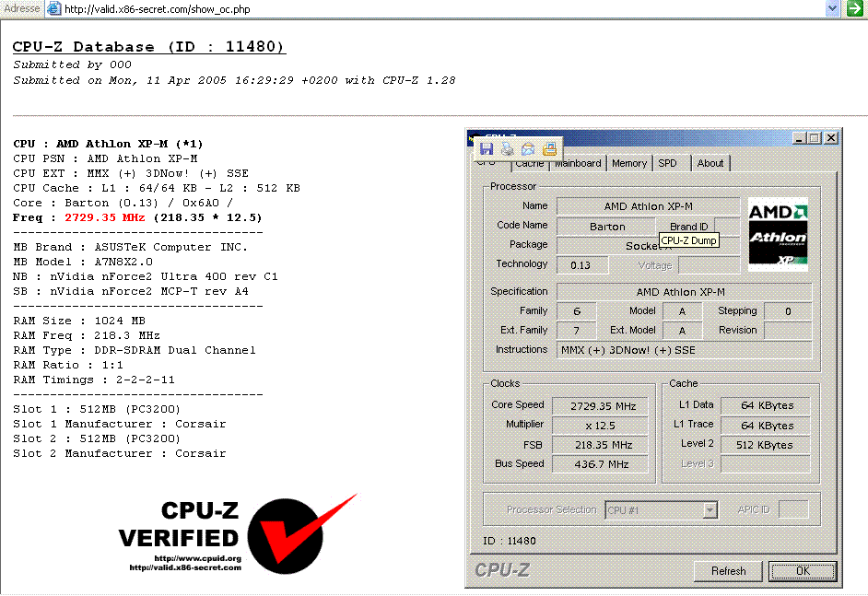
Task: Click the RAM Size 1024 MB line
Action: coord(79,321)
